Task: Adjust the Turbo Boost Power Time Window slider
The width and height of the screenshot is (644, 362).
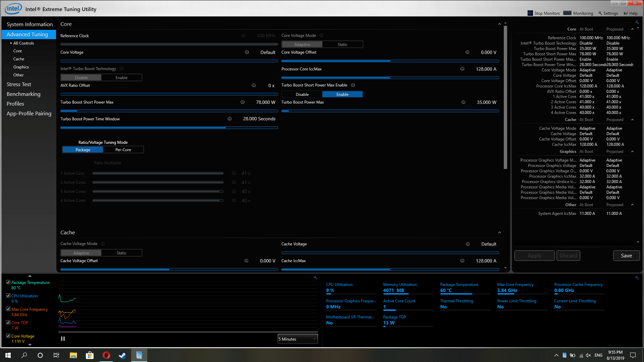Action: point(225,128)
